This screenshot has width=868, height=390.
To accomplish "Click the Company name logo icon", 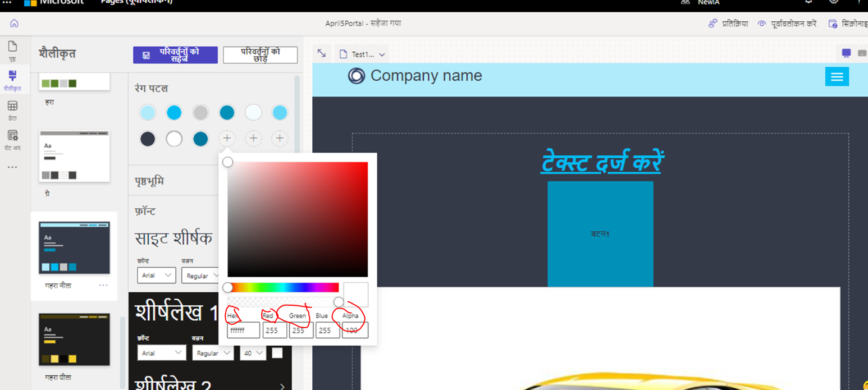I will point(357,76).
